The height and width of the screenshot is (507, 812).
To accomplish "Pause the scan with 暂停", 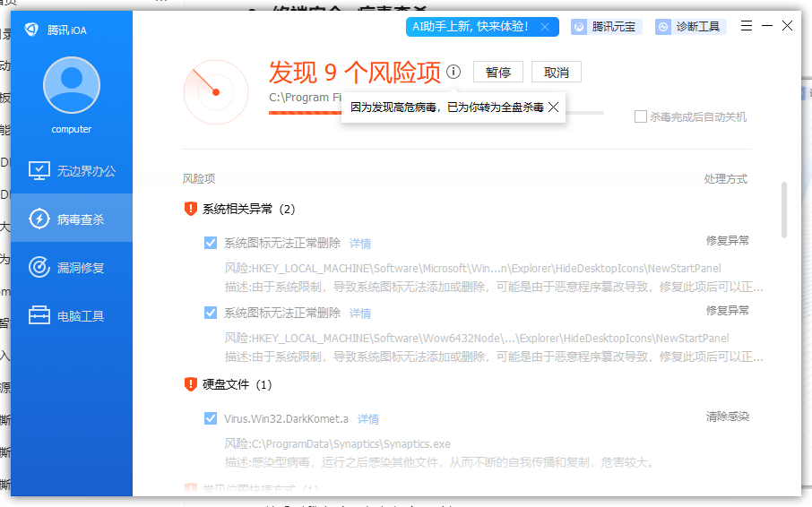I will (498, 72).
